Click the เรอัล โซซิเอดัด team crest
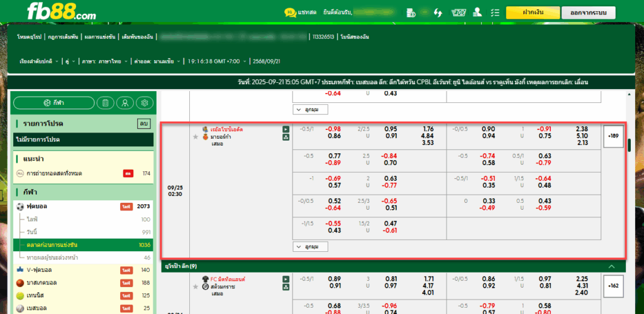 [x=205, y=129]
